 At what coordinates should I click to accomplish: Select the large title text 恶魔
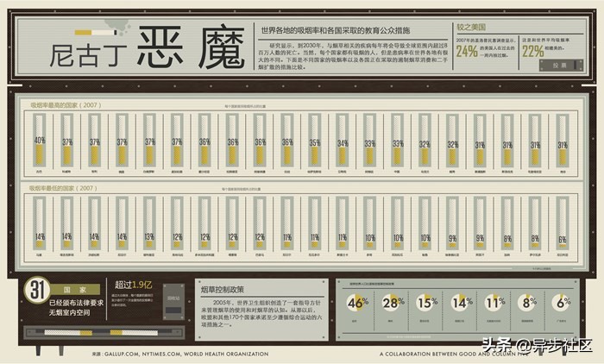click(192, 47)
